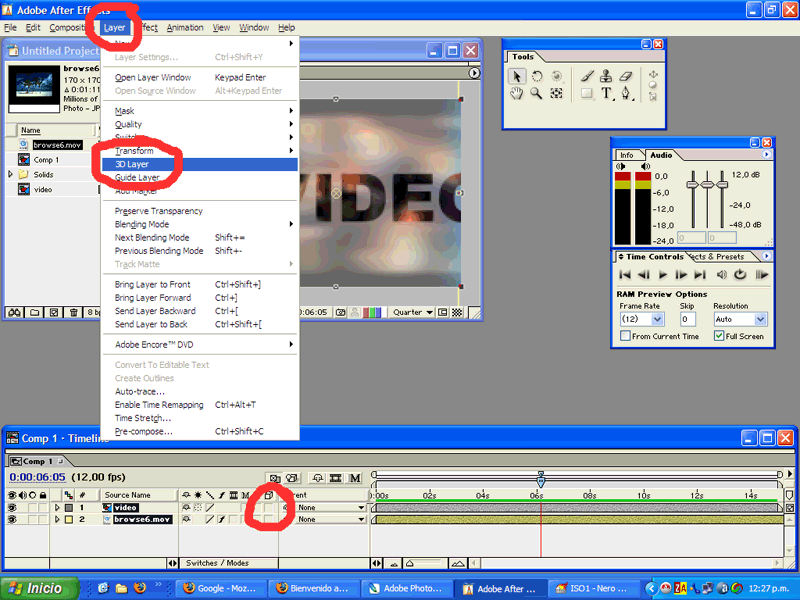Viewport: 800px width, 600px height.
Task: Select the Pan Behind tool
Action: [556, 93]
